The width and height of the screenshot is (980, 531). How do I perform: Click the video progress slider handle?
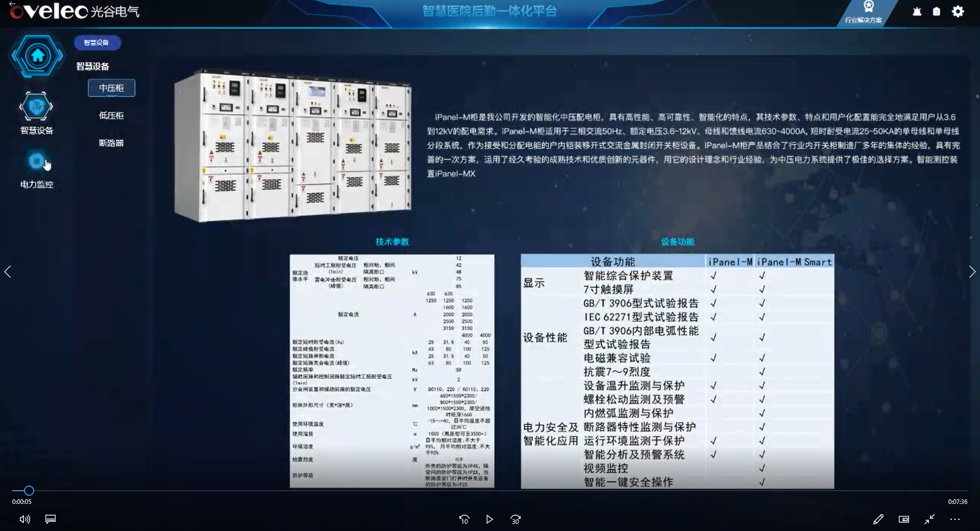click(29, 491)
